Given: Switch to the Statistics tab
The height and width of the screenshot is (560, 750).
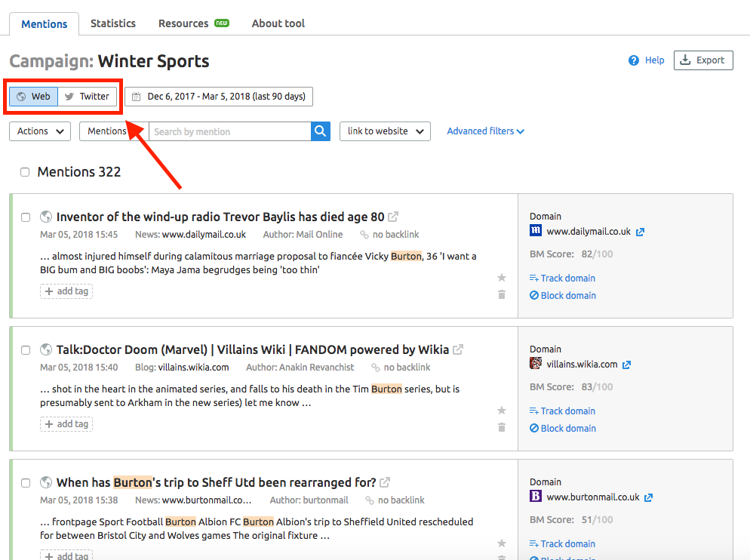Looking at the screenshot, I should coord(113,23).
